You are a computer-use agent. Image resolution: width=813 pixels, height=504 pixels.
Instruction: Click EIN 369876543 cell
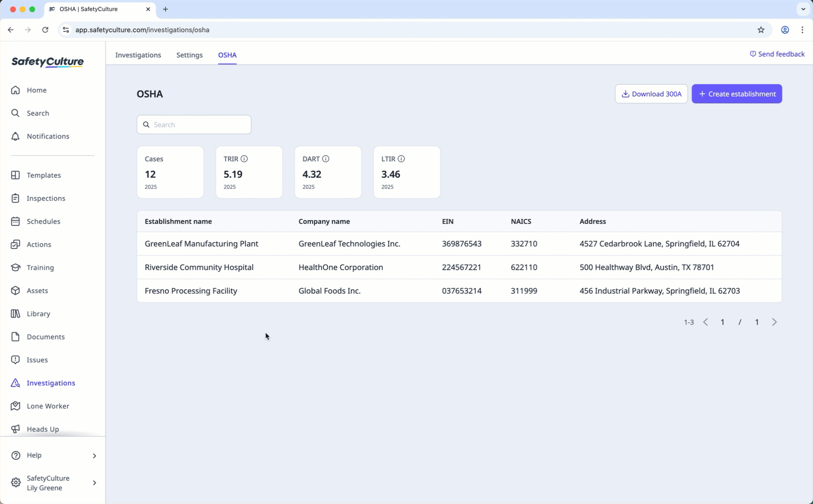(x=462, y=244)
